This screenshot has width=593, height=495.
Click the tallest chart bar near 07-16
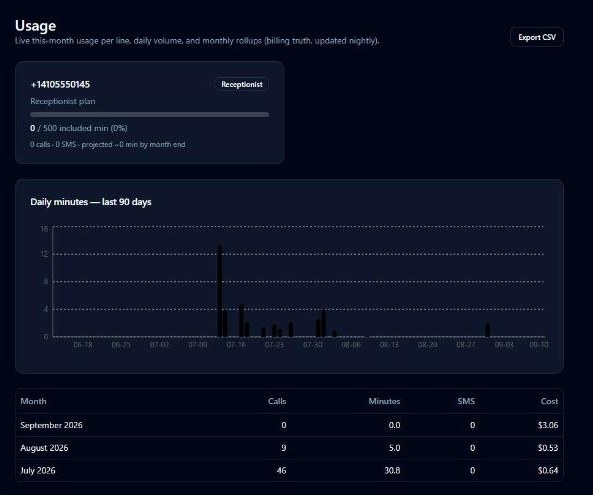(x=220, y=291)
